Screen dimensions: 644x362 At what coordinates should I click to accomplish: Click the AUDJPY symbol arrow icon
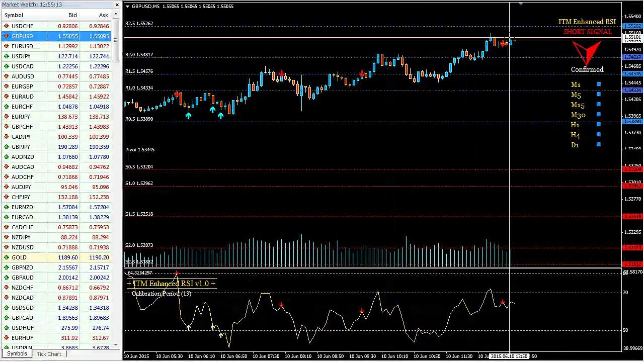click(6, 187)
